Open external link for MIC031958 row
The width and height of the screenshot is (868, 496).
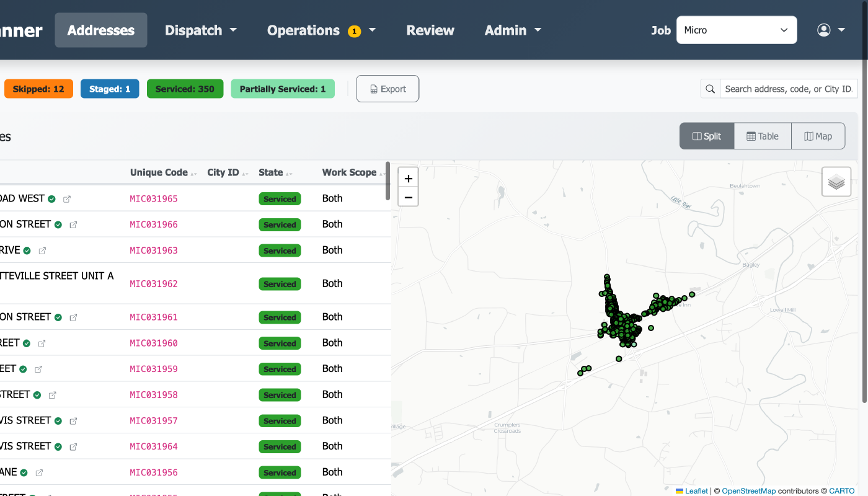click(x=52, y=395)
